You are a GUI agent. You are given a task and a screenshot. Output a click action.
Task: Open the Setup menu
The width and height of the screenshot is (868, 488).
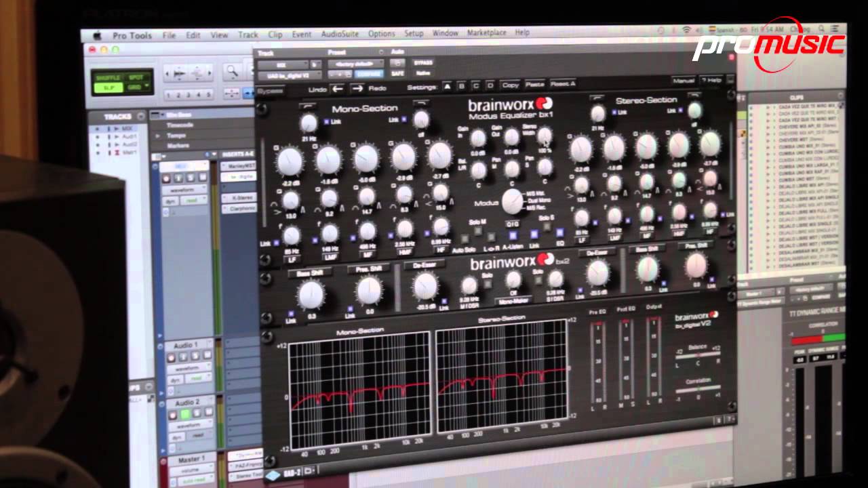pyautogui.click(x=414, y=33)
